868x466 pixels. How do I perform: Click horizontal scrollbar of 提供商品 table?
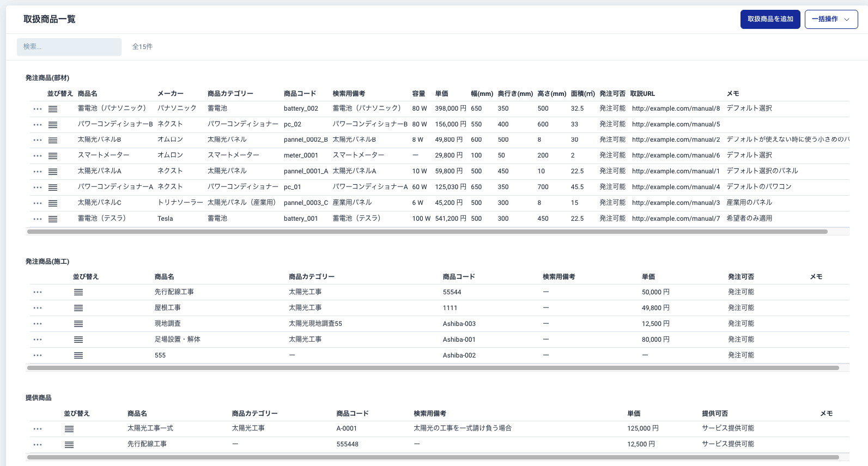click(x=433, y=457)
